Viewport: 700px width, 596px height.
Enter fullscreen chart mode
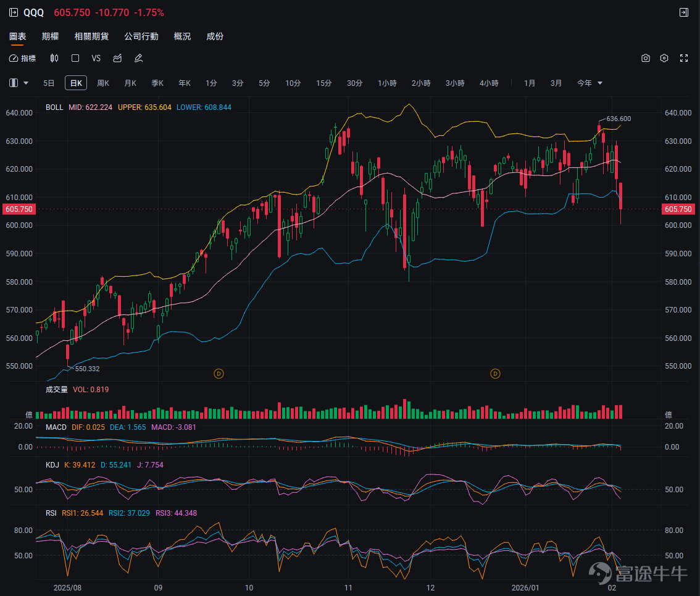point(684,58)
